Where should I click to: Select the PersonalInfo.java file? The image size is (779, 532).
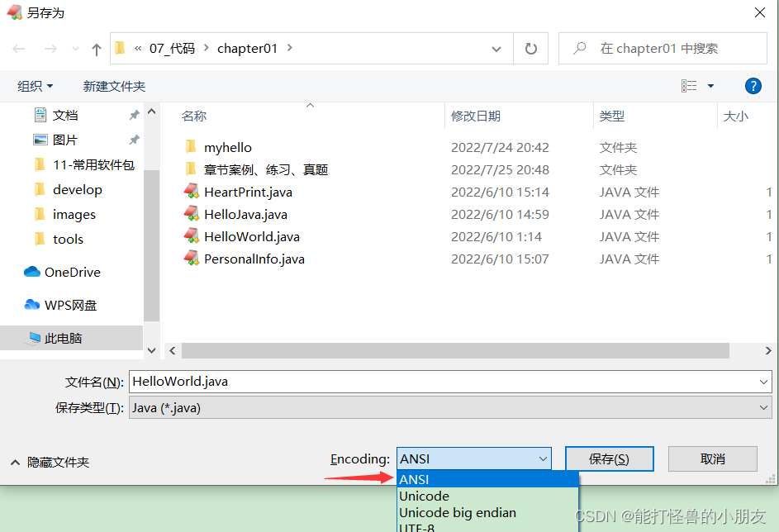coord(254,259)
